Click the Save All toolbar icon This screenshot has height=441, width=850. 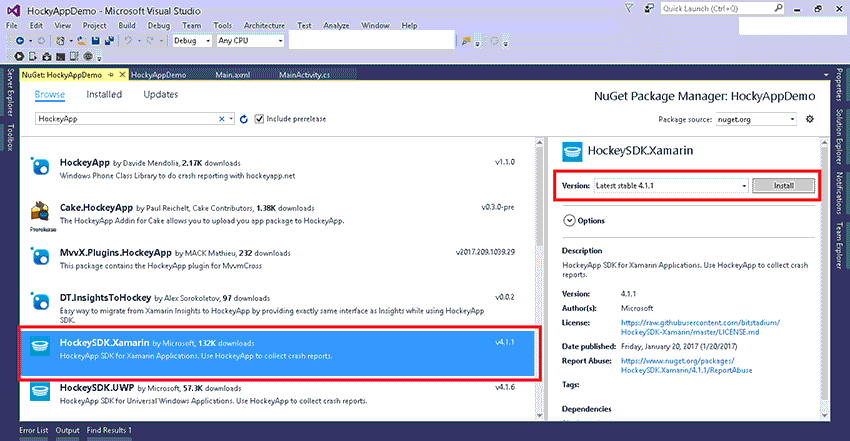(x=110, y=41)
